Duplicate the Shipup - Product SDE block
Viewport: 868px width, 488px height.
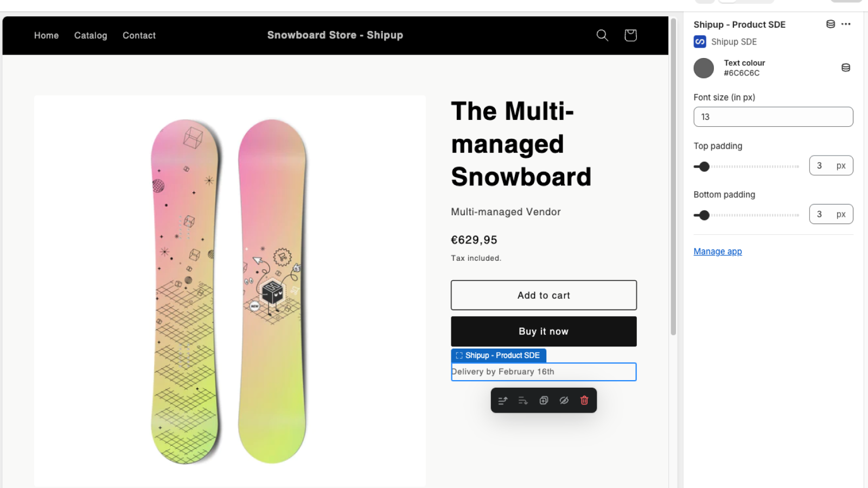pos(543,400)
